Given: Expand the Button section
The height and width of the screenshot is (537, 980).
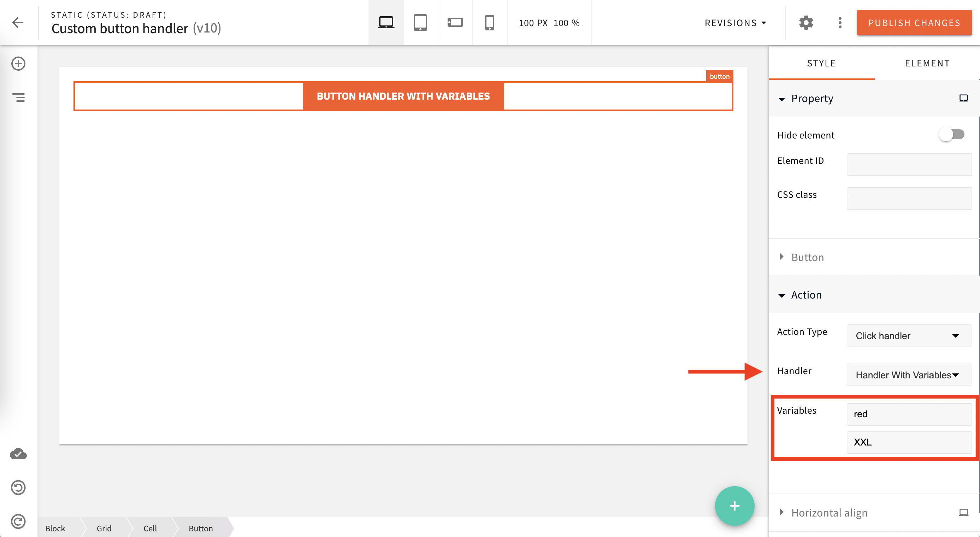Looking at the screenshot, I should (807, 257).
